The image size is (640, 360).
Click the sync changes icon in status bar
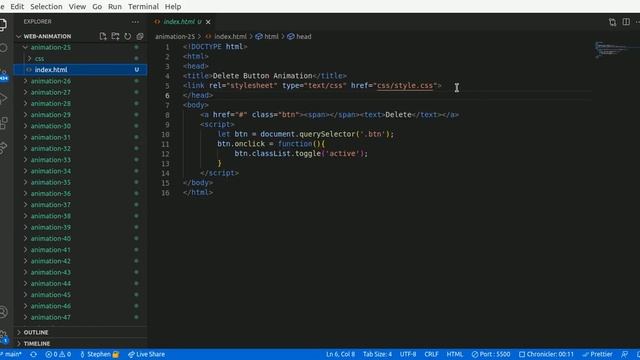pyautogui.click(x=33, y=354)
